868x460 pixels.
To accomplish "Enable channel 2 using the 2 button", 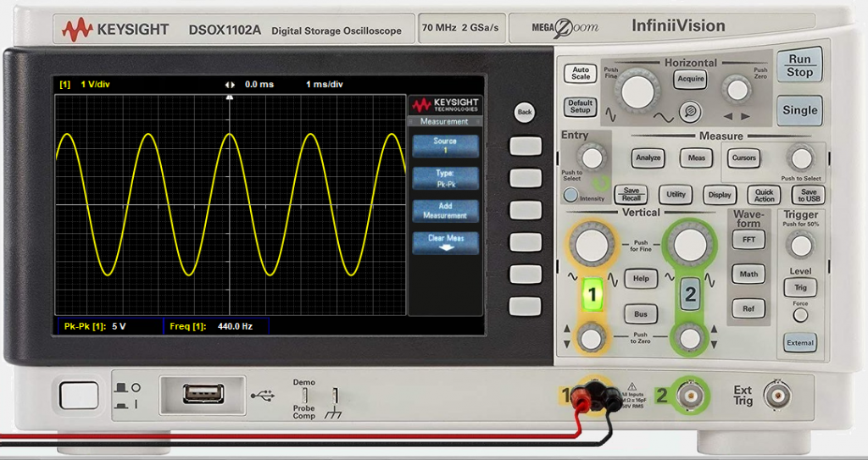I will coord(690,294).
